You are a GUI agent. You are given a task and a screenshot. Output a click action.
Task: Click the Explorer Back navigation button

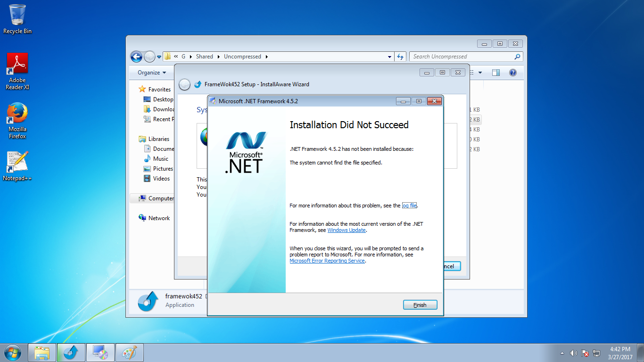136,57
